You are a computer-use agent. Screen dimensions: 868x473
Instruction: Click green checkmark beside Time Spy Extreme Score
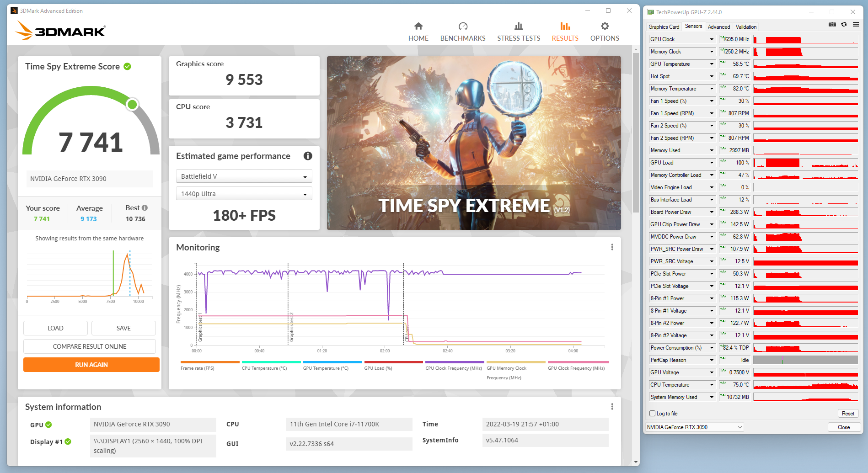click(128, 66)
